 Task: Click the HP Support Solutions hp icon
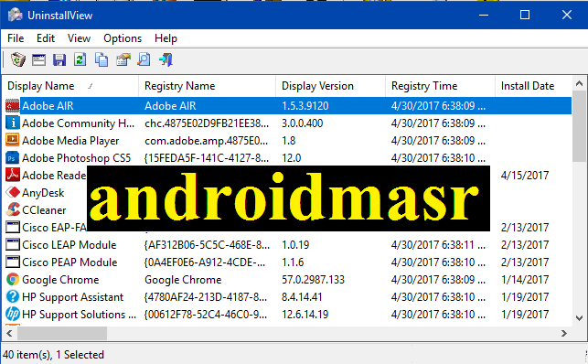coord(13,314)
